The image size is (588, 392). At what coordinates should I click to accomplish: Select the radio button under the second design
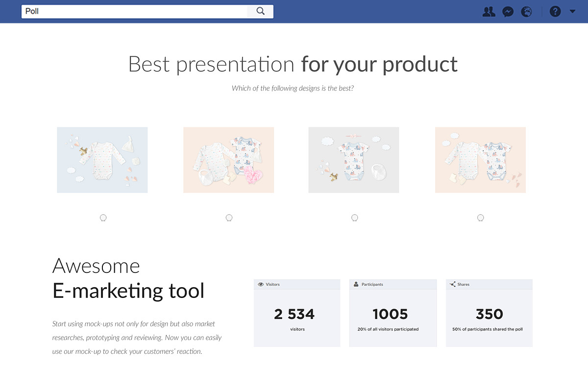pos(229,218)
